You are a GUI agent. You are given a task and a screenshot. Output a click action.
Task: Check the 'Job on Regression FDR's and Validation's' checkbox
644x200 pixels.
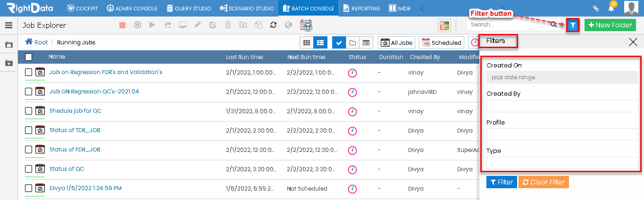(x=29, y=72)
